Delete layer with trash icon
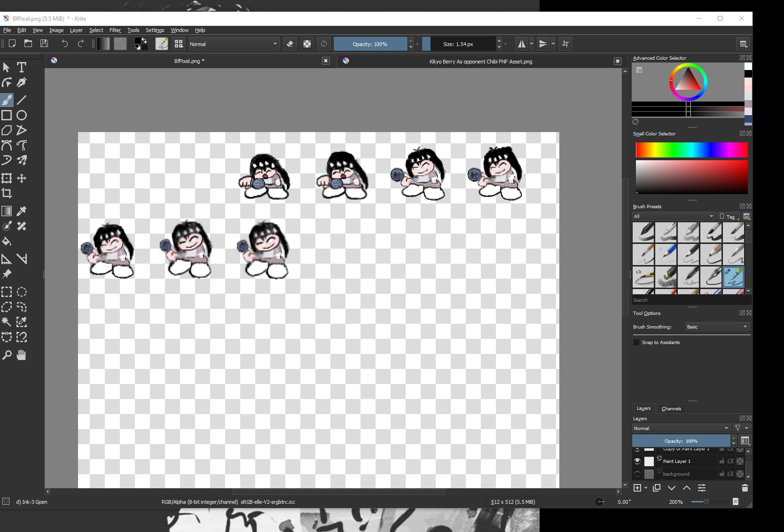784x532 pixels. (745, 488)
